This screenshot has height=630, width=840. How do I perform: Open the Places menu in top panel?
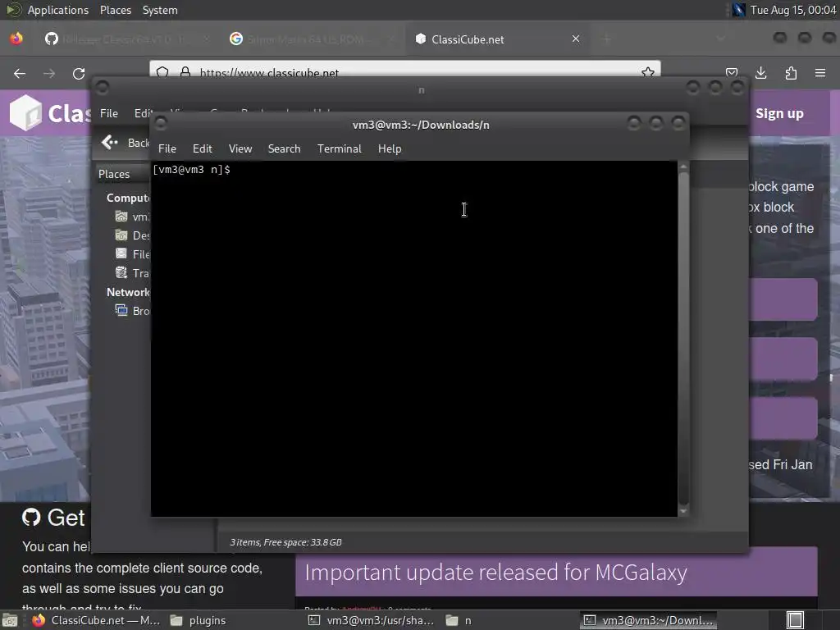[x=116, y=10]
